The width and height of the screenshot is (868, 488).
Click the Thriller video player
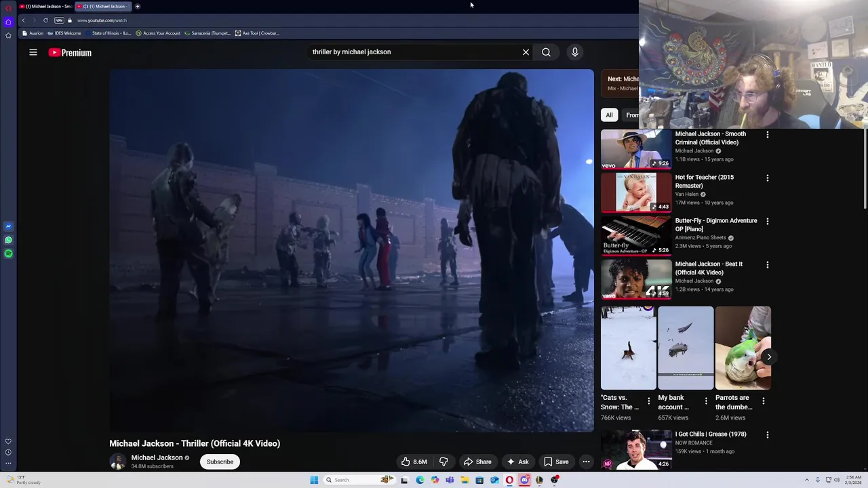pyautogui.click(x=351, y=251)
